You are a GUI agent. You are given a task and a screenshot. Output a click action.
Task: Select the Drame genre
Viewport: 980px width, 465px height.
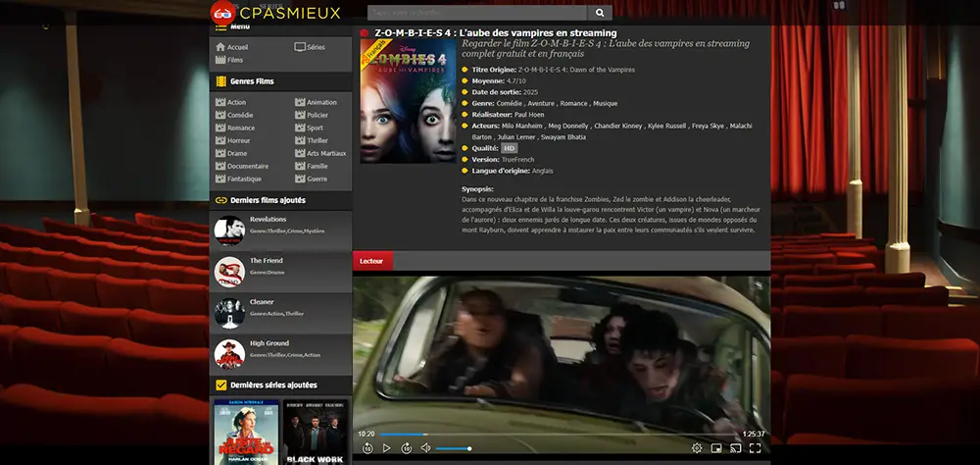point(231,153)
